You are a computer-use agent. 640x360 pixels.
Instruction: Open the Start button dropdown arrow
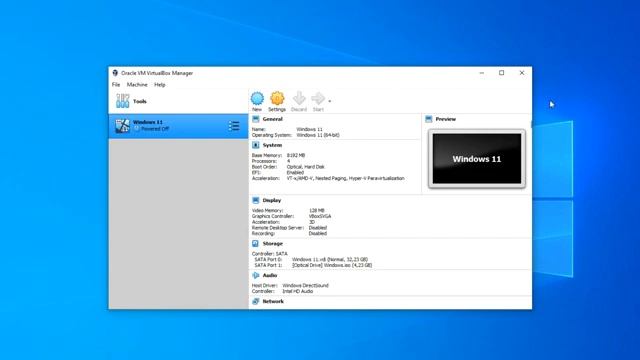(x=329, y=101)
